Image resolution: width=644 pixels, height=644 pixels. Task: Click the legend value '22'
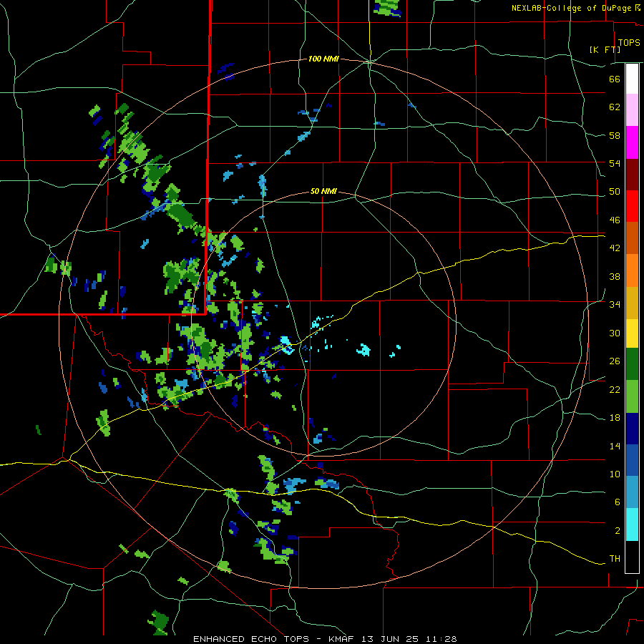pos(615,389)
